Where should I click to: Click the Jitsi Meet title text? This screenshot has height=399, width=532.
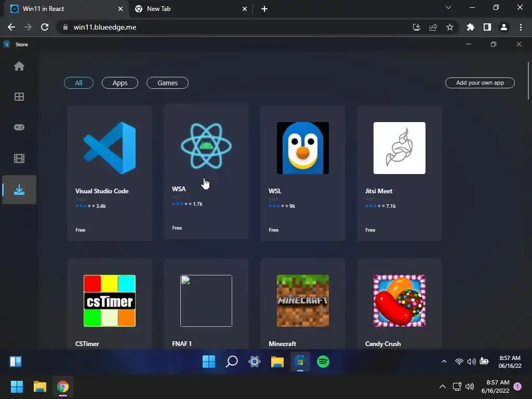coord(379,191)
